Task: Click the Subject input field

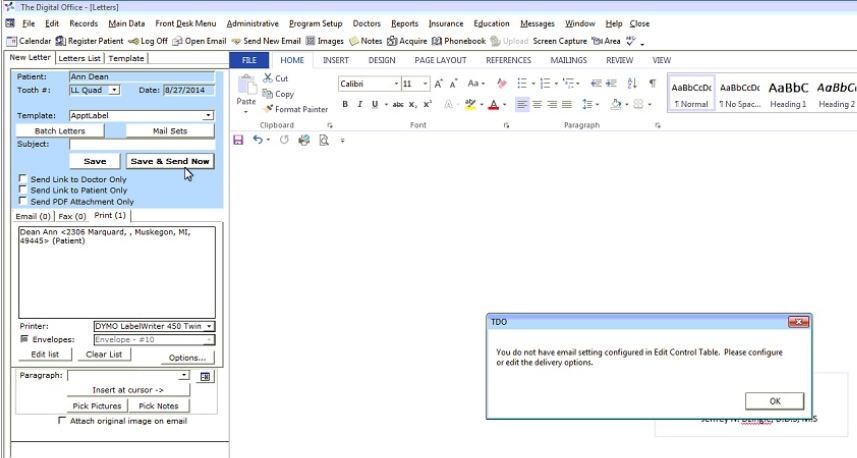Action: [141, 144]
